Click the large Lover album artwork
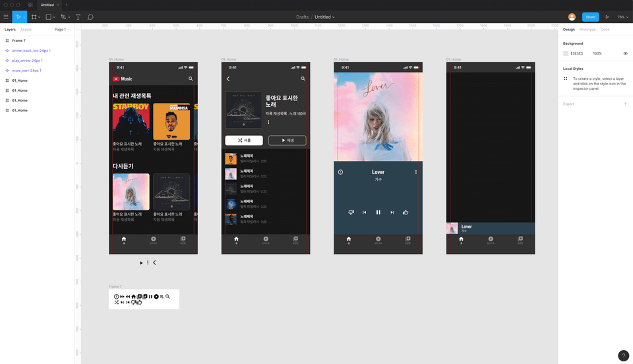This screenshot has height=364, width=633. point(378,117)
